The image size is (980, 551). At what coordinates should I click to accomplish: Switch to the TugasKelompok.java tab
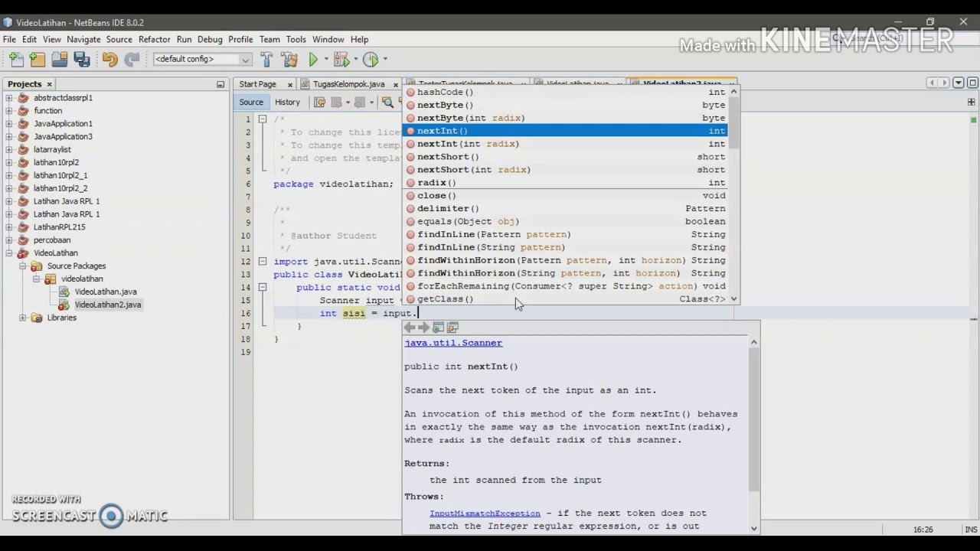348,84
